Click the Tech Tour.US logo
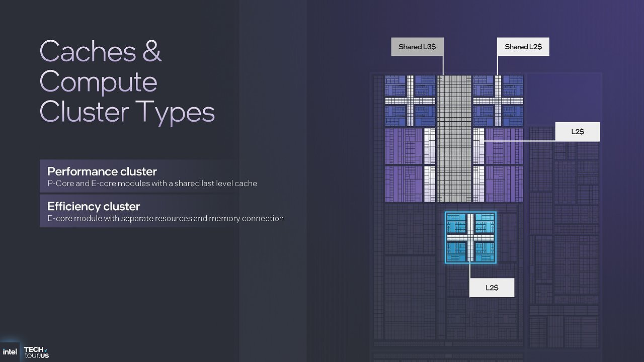The width and height of the screenshot is (644, 362). click(36, 352)
